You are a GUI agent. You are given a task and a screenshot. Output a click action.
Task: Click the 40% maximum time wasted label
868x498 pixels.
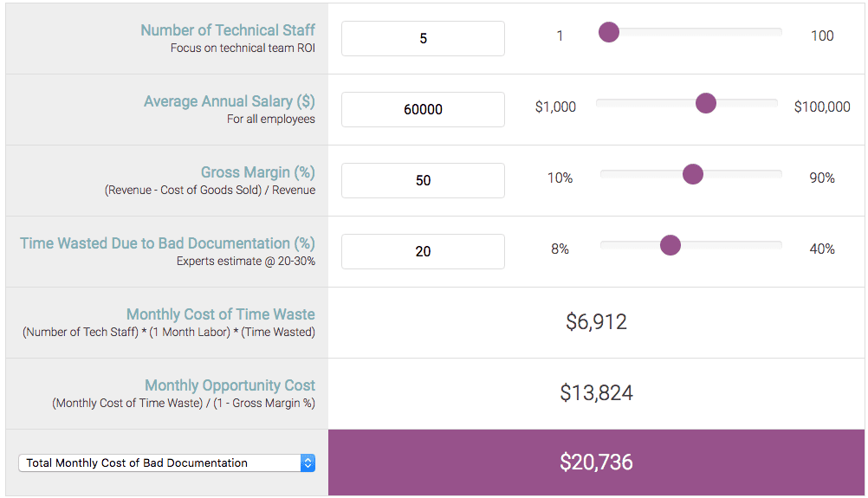[821, 249]
